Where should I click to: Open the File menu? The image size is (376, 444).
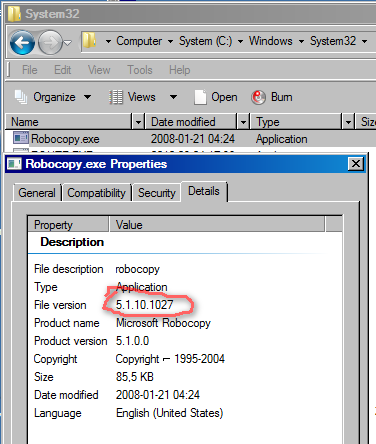point(30,70)
